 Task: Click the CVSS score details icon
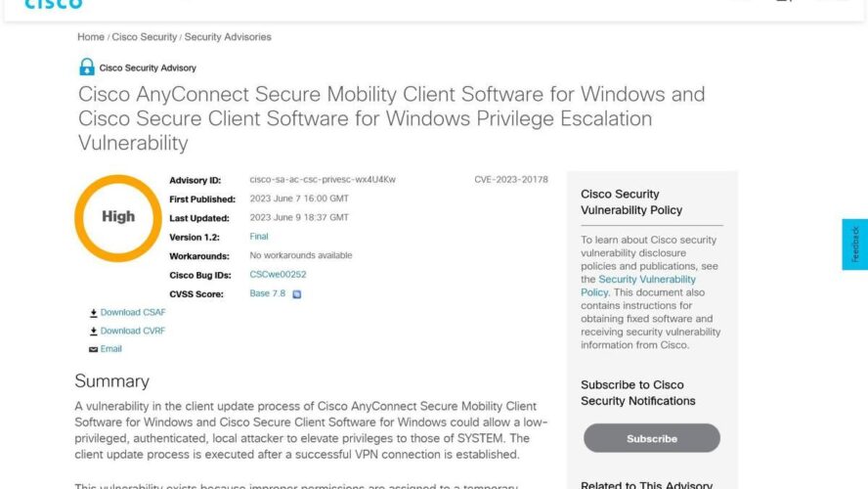coord(297,294)
